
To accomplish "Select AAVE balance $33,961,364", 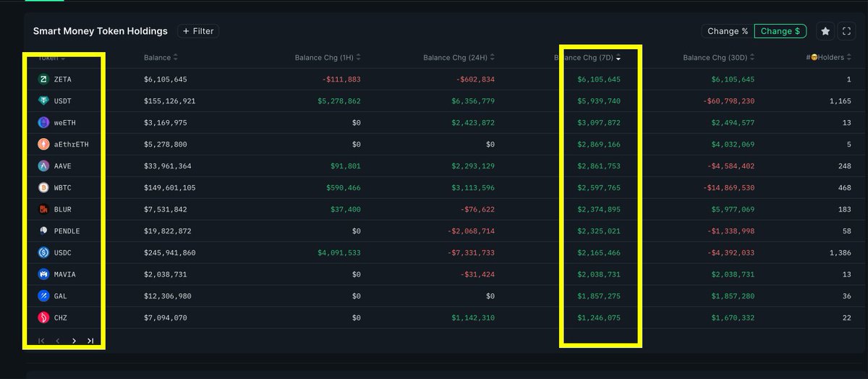I will (168, 166).
